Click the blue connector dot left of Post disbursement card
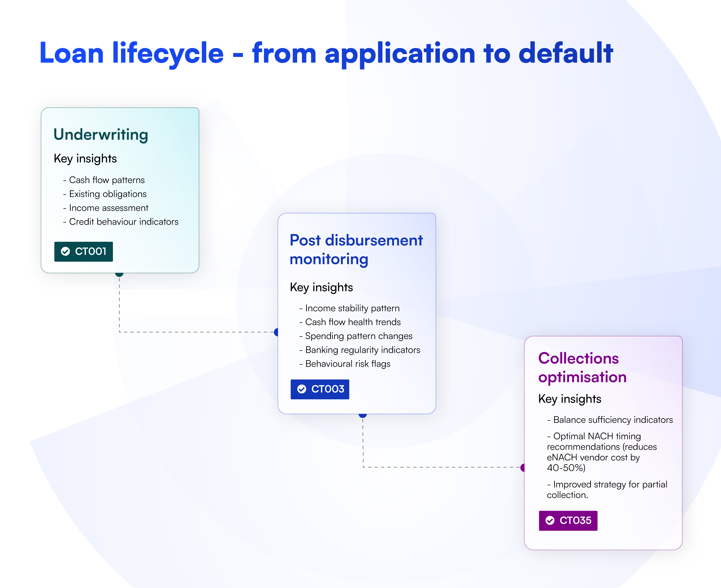 coord(277,332)
